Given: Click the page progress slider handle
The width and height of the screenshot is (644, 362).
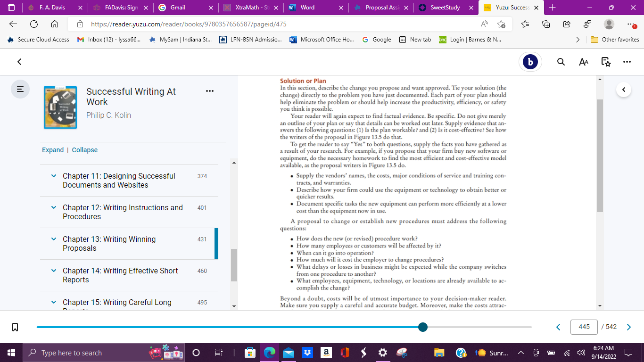Looking at the screenshot, I should pos(423,327).
